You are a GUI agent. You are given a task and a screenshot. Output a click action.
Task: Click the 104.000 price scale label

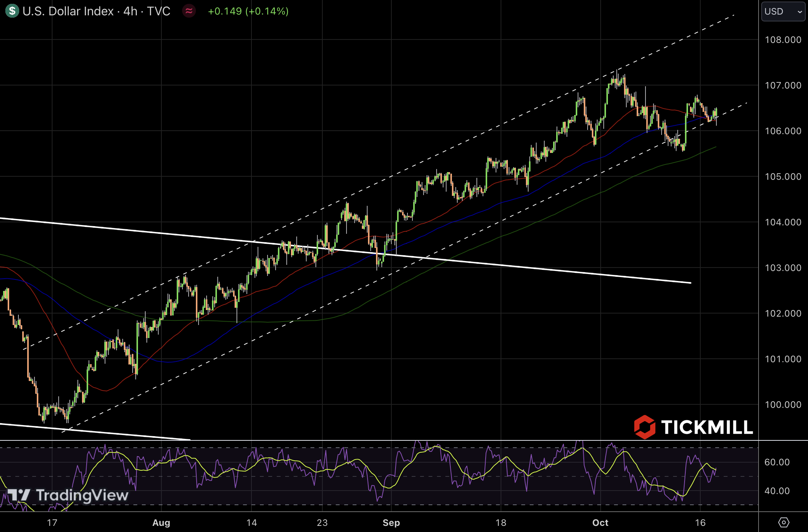click(783, 222)
